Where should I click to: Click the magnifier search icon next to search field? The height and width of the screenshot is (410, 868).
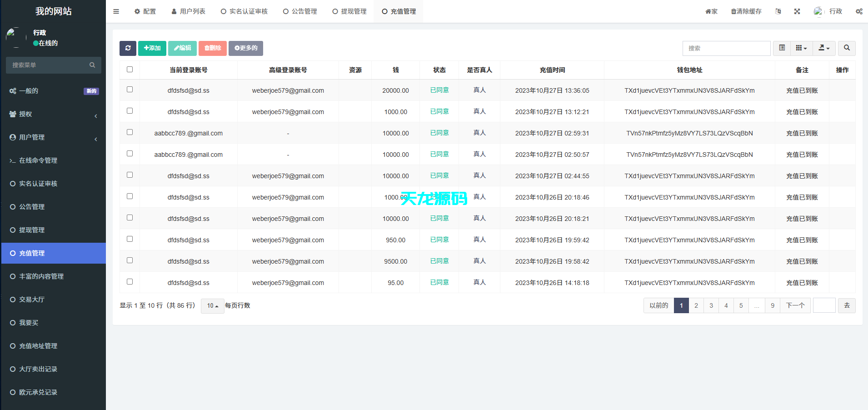click(846, 48)
